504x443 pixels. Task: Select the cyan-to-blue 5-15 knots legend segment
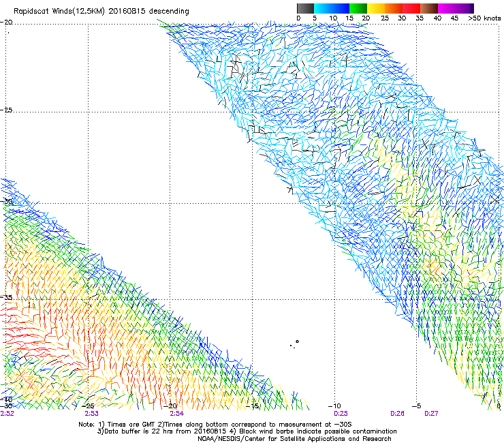332,8
